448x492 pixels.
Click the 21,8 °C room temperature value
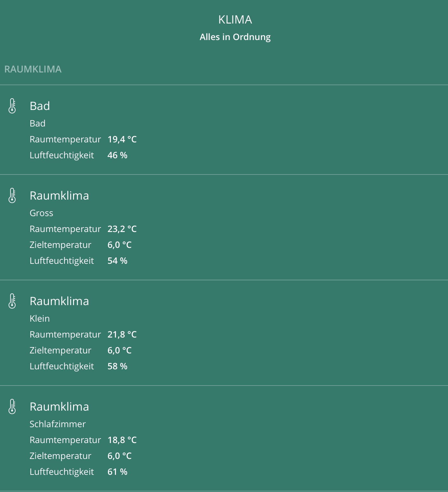click(122, 334)
